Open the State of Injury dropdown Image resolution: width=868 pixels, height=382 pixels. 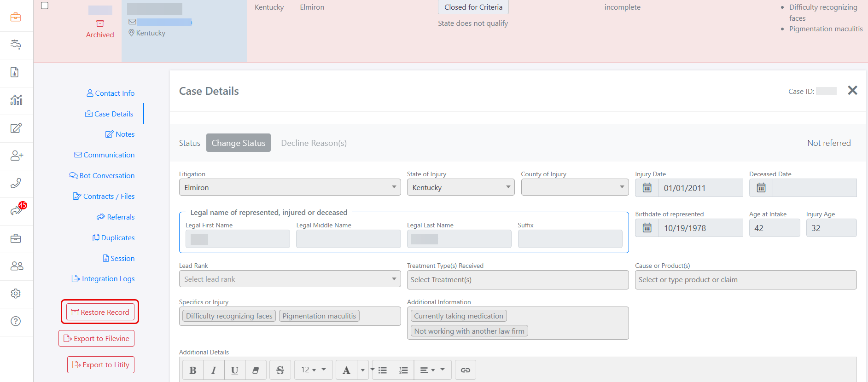[460, 187]
